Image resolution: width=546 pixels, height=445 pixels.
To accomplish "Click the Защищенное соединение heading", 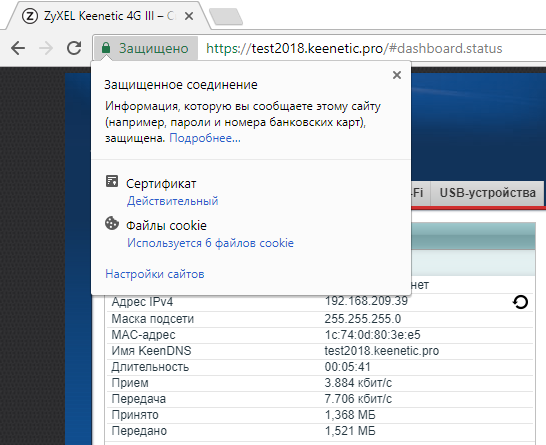I will pos(181,85).
